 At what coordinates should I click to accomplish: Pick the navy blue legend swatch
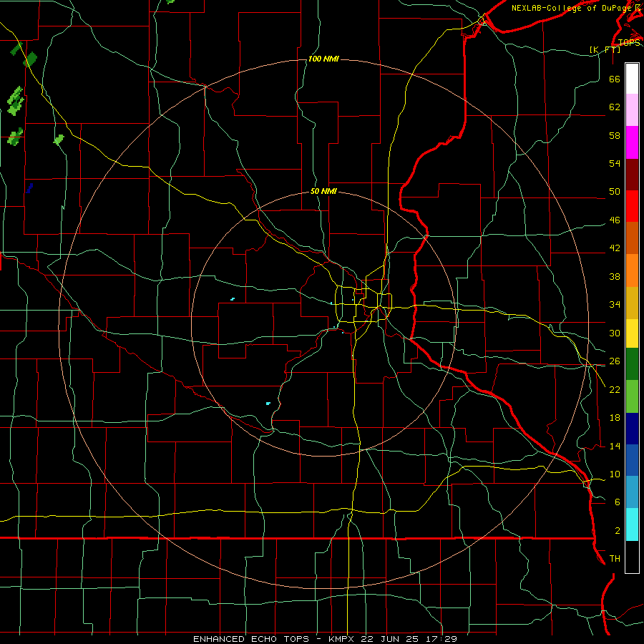click(x=632, y=429)
